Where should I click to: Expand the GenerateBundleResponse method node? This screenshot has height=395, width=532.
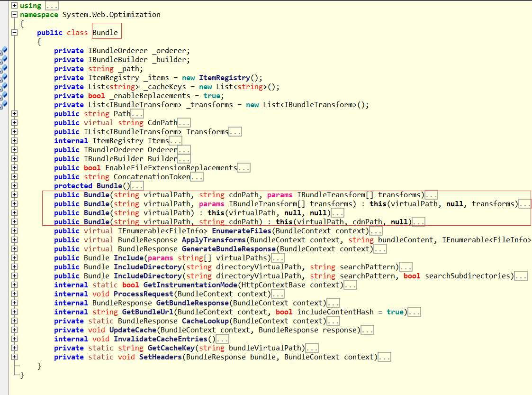[14, 249]
